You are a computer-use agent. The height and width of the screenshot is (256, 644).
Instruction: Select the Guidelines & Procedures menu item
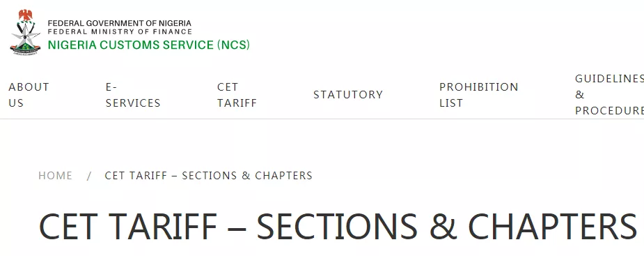pyautogui.click(x=609, y=95)
